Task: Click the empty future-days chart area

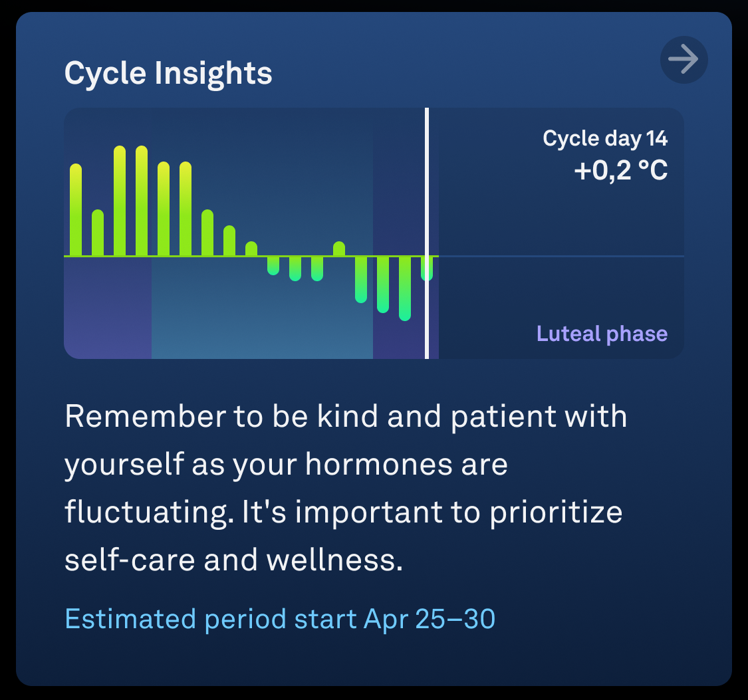Action: point(561,233)
